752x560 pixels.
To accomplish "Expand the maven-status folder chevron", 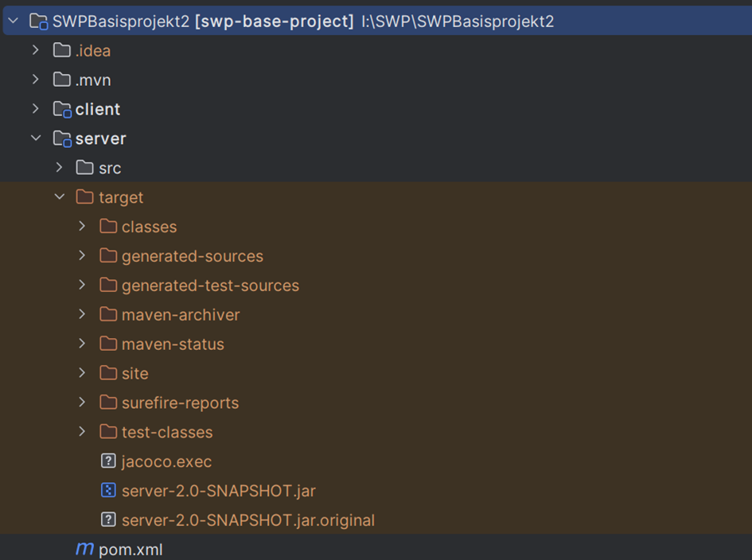I will pyautogui.click(x=83, y=344).
